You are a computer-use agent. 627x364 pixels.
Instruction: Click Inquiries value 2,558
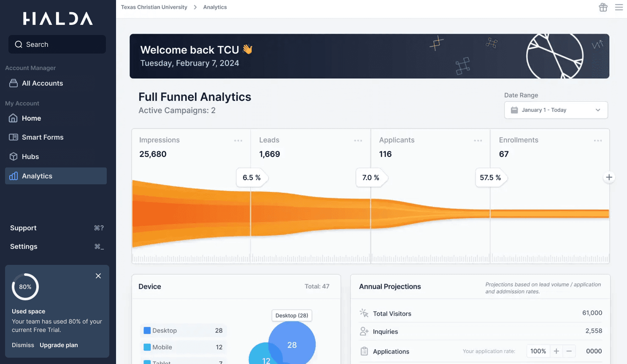[x=594, y=331]
